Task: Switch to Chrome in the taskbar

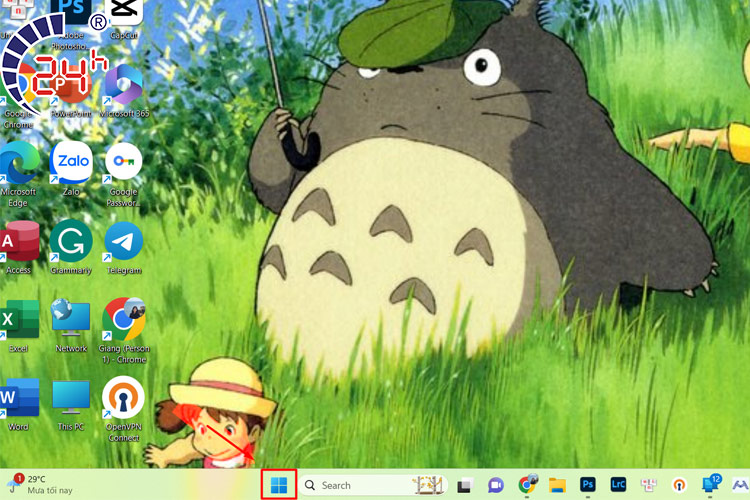Action: point(527,485)
